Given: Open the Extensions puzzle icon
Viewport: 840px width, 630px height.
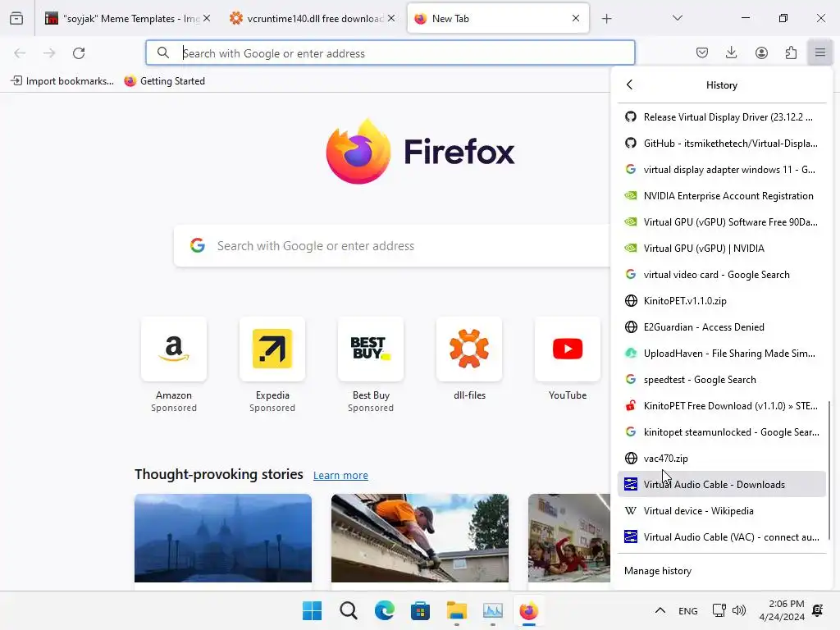Looking at the screenshot, I should [791, 52].
